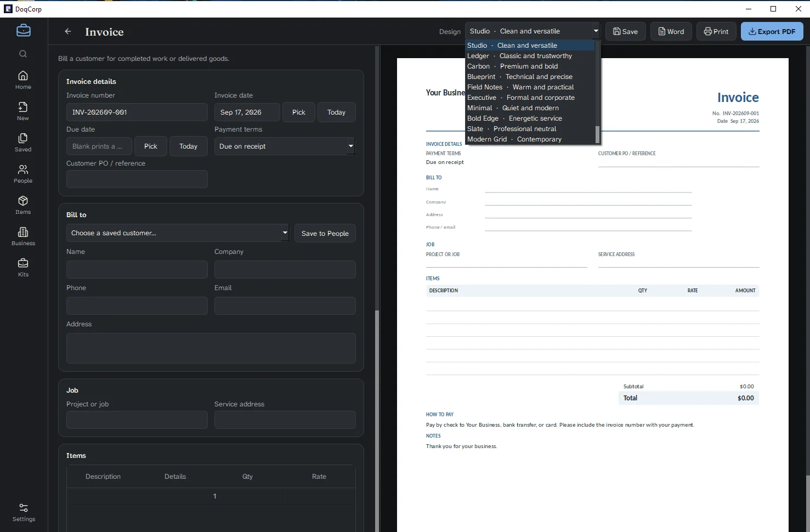
Task: Select Minimal · Quiet and modern design
Action: pos(530,108)
